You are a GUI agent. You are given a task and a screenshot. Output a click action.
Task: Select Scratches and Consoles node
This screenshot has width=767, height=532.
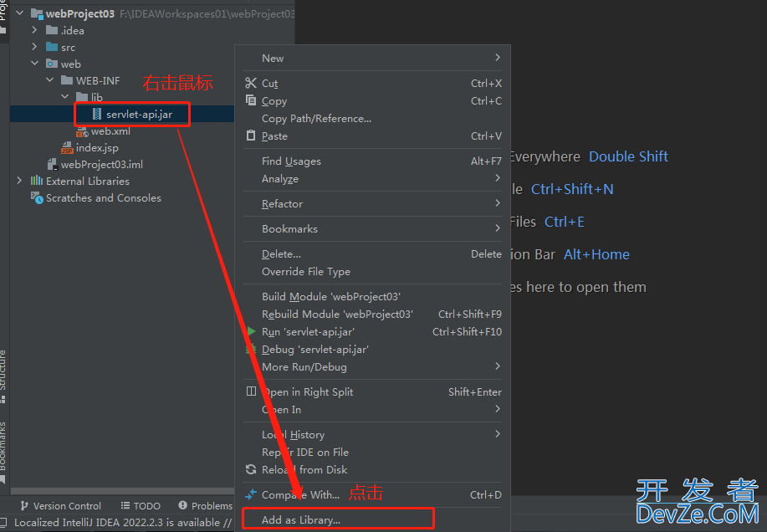pos(103,197)
